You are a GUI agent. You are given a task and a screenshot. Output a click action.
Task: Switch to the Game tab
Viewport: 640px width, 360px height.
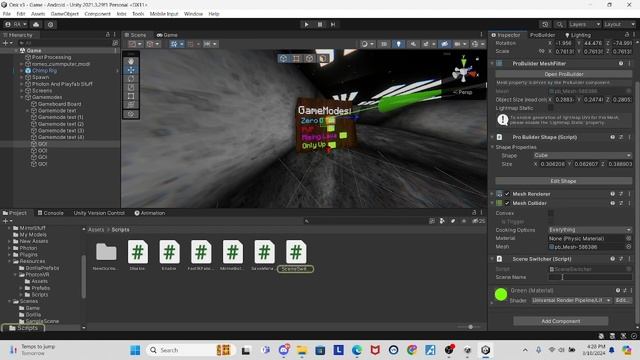pyautogui.click(x=167, y=35)
